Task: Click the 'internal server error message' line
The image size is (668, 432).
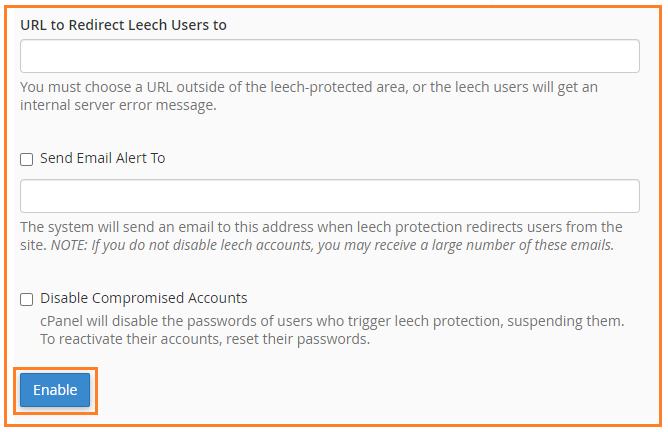Action: (118, 105)
